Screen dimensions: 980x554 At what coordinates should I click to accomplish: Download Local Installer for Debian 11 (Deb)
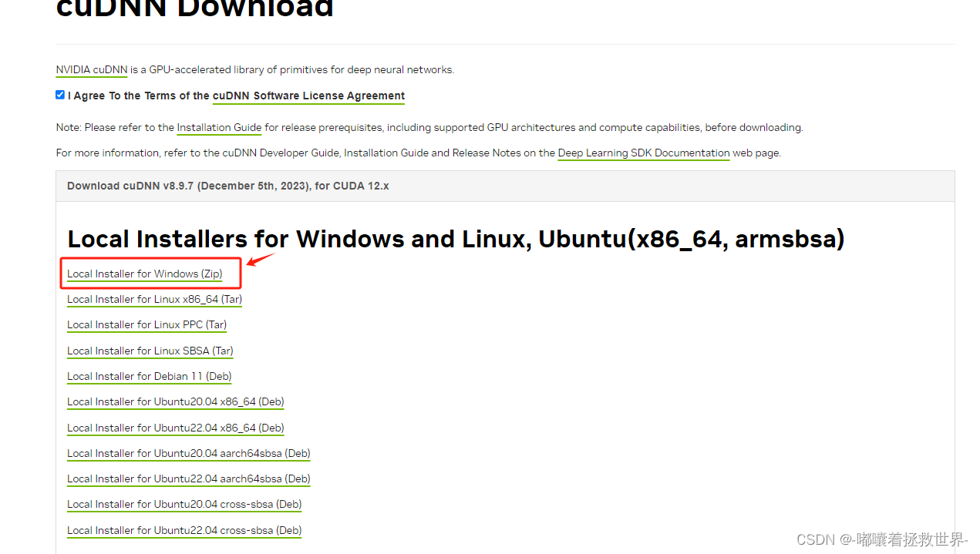(150, 376)
